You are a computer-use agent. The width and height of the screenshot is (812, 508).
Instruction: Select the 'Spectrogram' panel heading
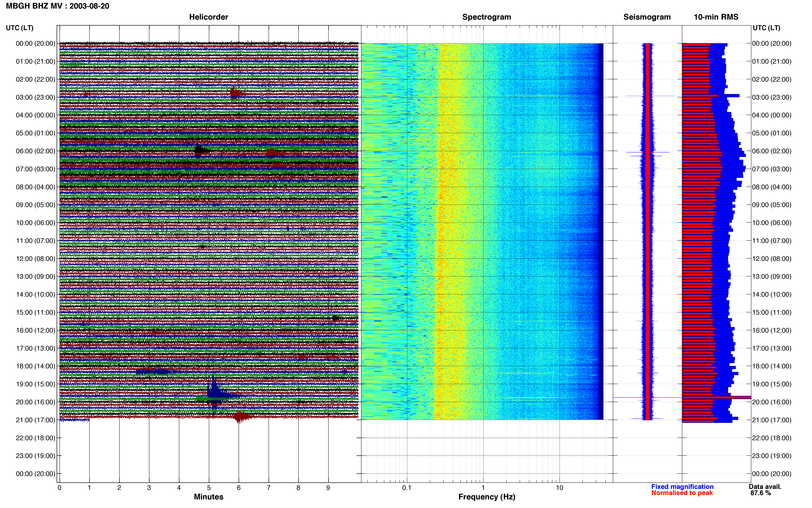(x=487, y=17)
